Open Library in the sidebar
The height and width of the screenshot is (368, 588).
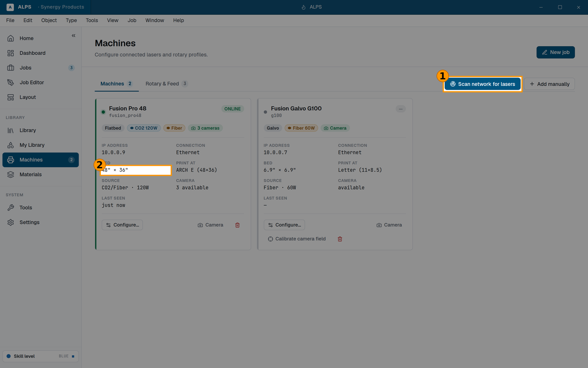pyautogui.click(x=41, y=130)
